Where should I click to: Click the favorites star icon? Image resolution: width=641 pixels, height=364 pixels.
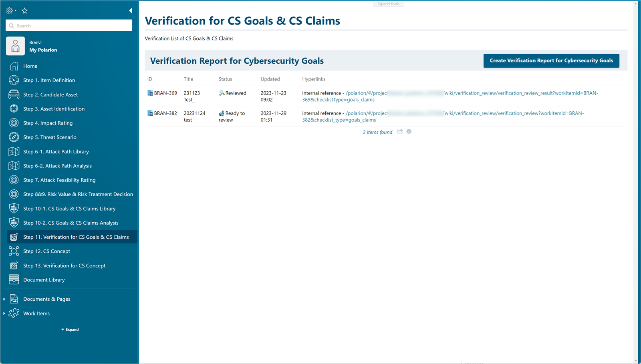coord(24,11)
